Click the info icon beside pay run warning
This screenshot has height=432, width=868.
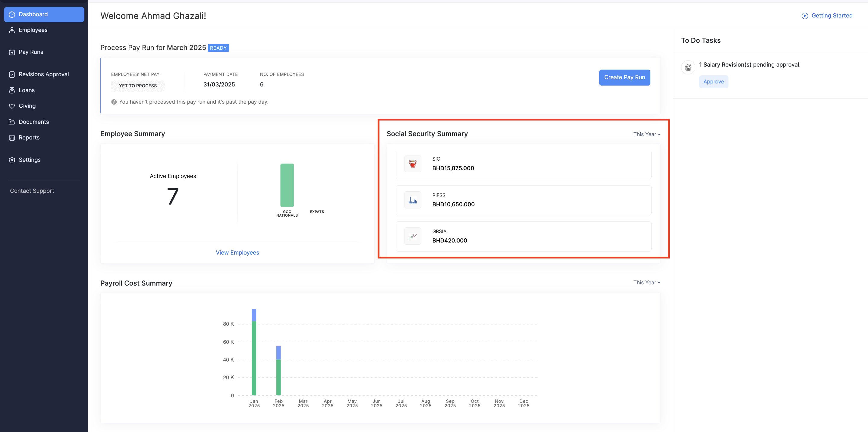tap(114, 102)
